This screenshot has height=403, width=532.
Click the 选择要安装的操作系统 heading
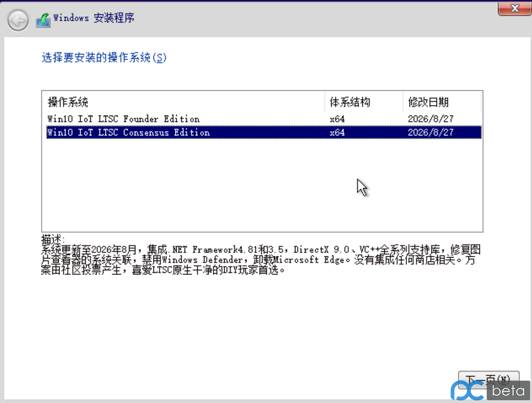(104, 58)
